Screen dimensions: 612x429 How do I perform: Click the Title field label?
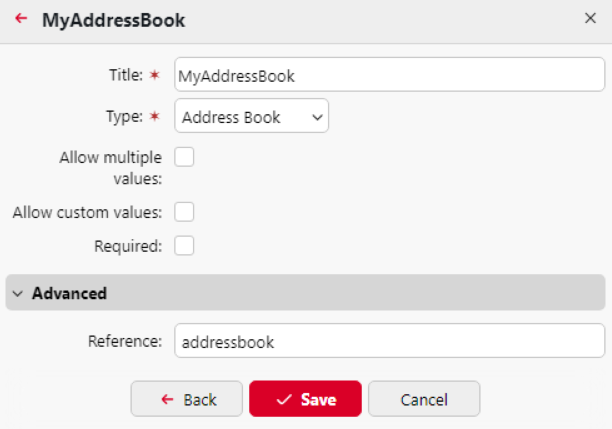pos(126,75)
